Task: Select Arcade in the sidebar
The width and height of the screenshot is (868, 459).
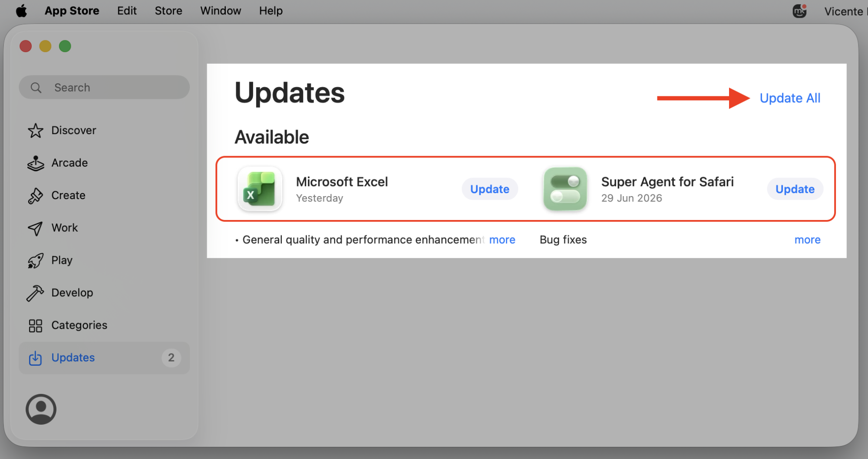Action: [x=104, y=163]
